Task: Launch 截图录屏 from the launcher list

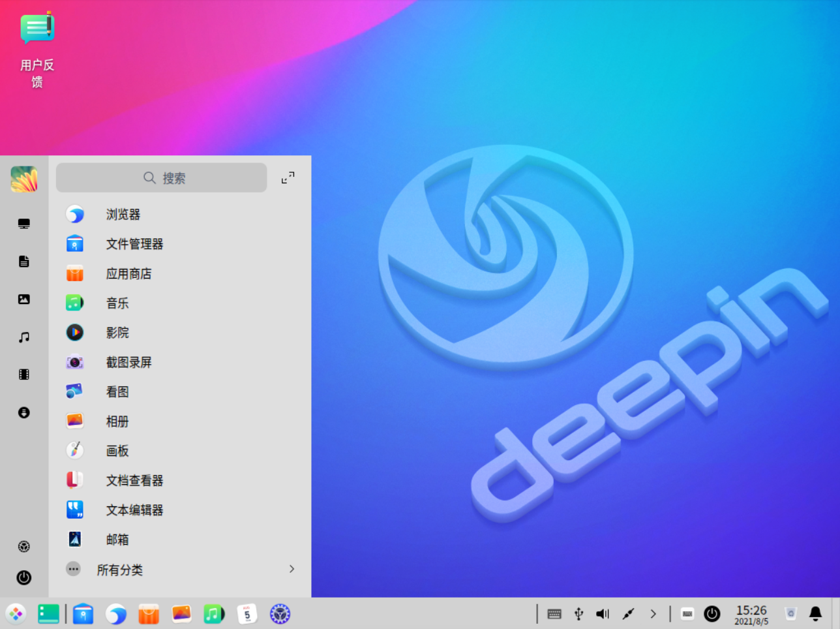Action: 128,362
